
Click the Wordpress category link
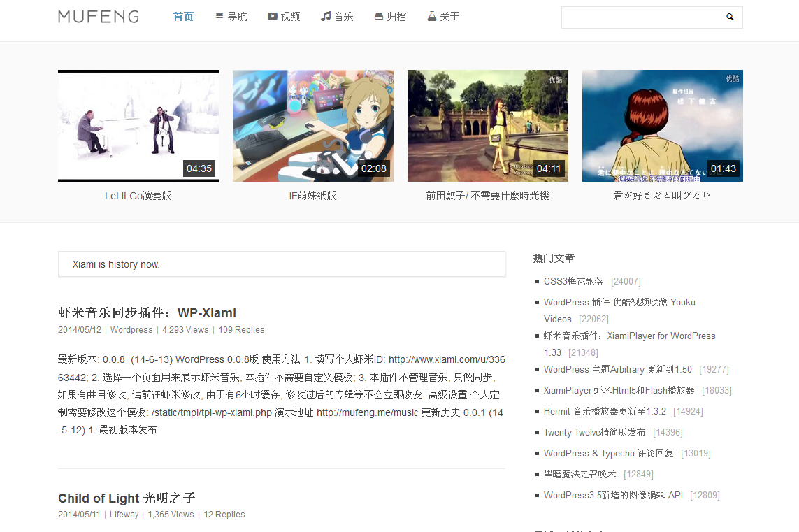pos(131,330)
